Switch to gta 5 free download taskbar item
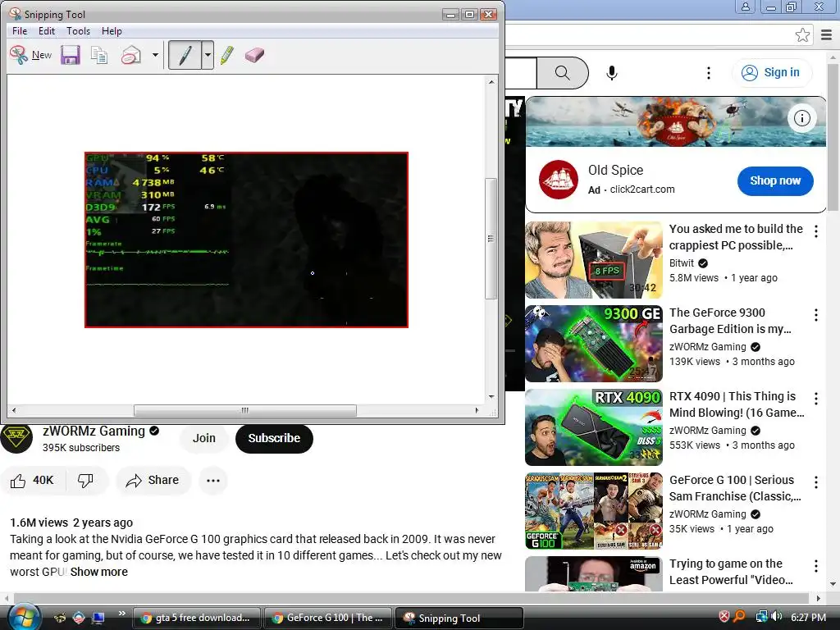The height and width of the screenshot is (630, 840). click(x=196, y=618)
